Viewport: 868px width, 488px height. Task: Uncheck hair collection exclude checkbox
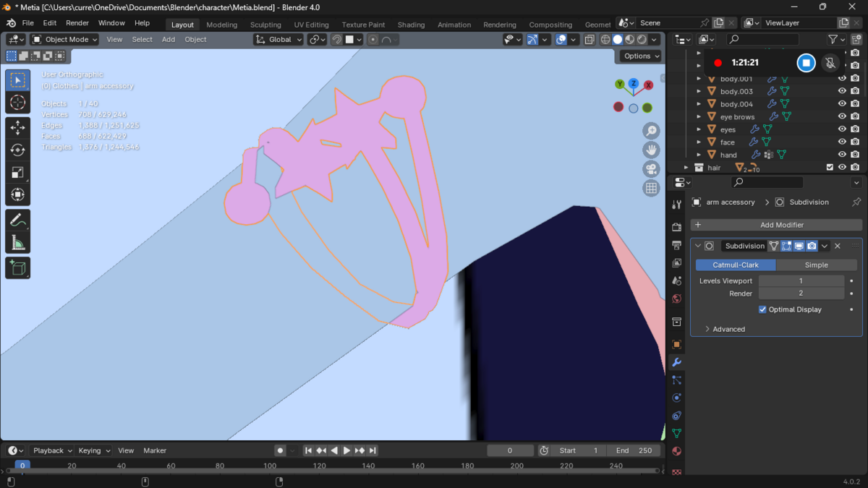(x=830, y=167)
